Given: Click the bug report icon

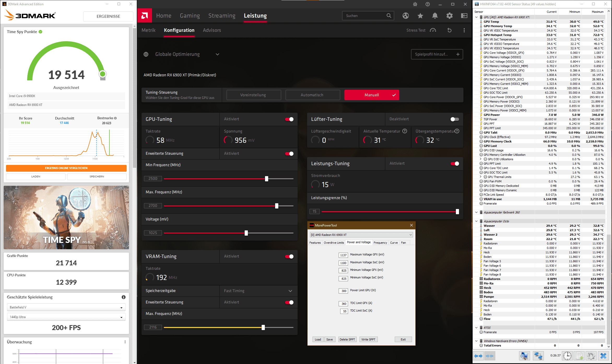Looking at the screenshot, I should click(415, 4).
